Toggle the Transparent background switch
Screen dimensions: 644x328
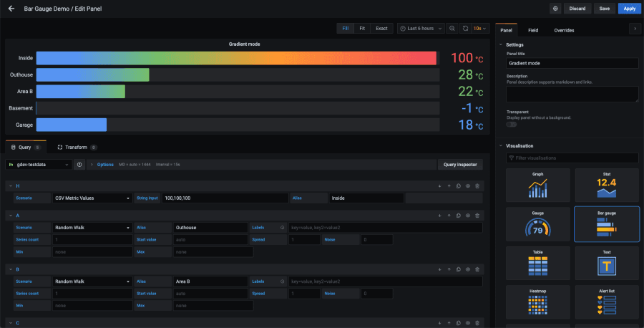point(512,125)
